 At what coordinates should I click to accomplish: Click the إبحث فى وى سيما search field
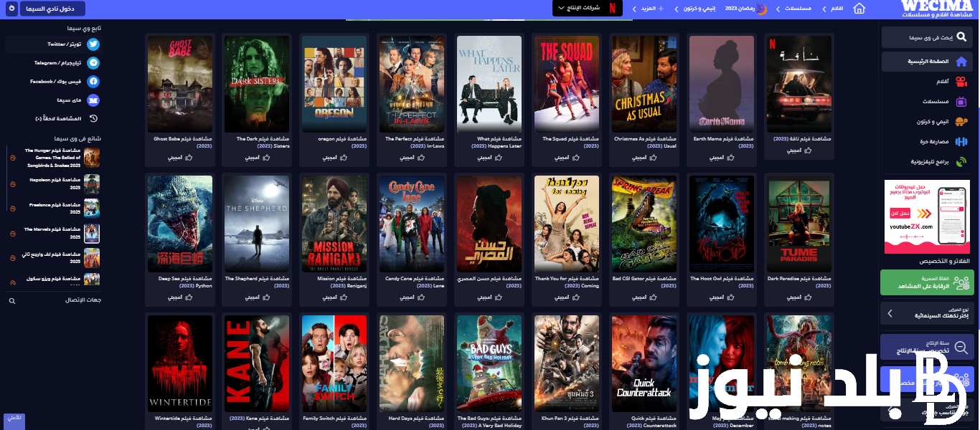pos(927,37)
